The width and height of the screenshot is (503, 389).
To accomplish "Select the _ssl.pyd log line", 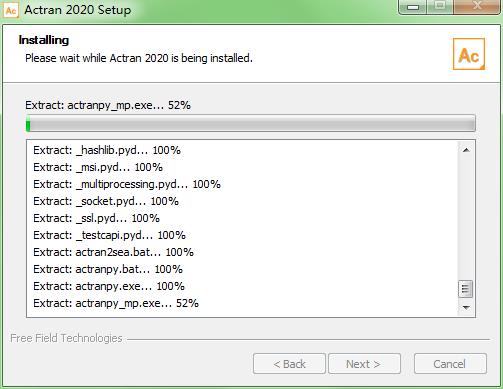I will pyautogui.click(x=96, y=218).
